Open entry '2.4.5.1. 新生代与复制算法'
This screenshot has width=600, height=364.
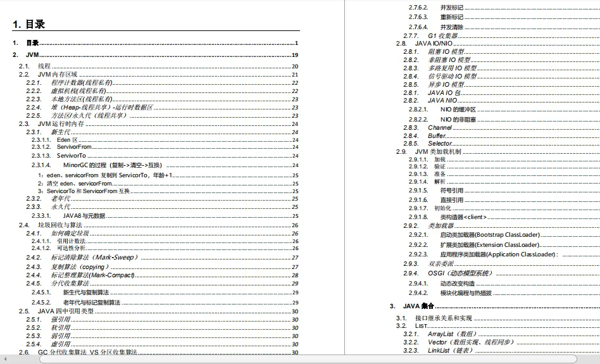[165, 292]
